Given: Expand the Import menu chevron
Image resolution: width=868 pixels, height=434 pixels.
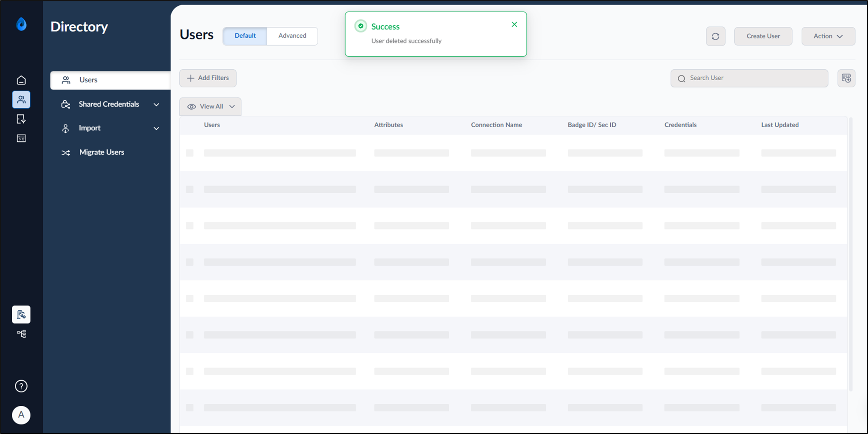Looking at the screenshot, I should (x=156, y=128).
